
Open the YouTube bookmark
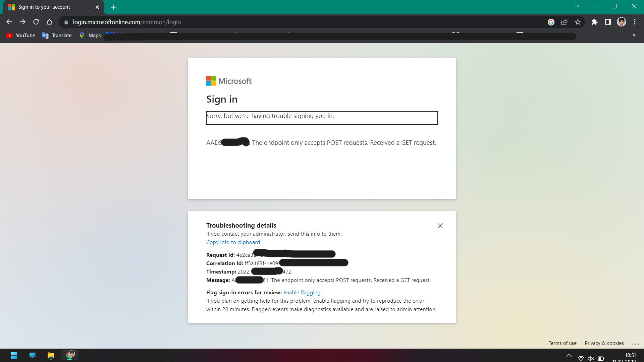[x=21, y=36]
